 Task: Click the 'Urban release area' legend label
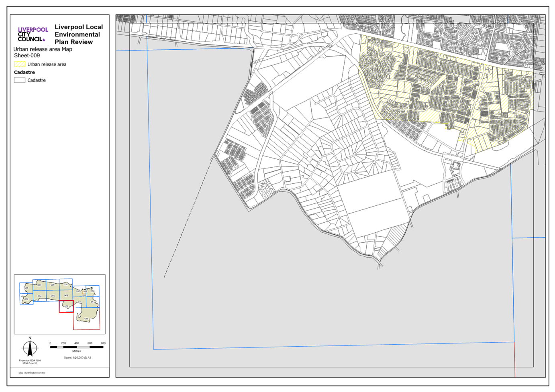[47, 64]
